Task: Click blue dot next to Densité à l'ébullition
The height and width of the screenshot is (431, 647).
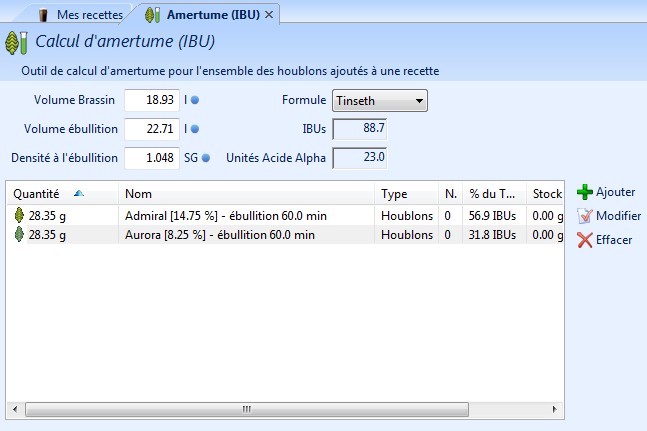Action: click(205, 157)
